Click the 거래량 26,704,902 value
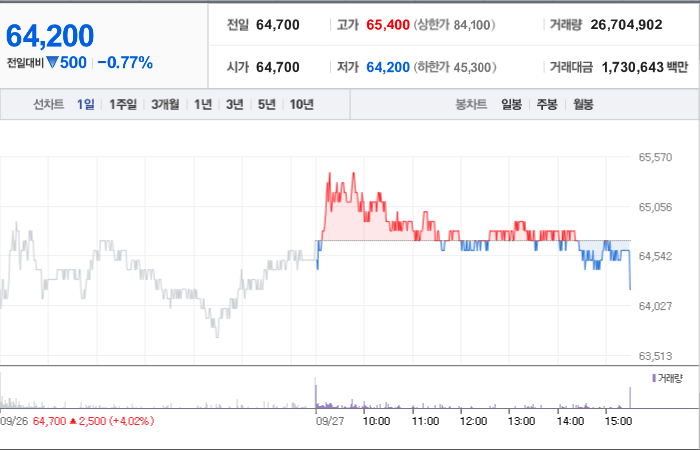Viewport: 700px width, 450px height. [626, 25]
